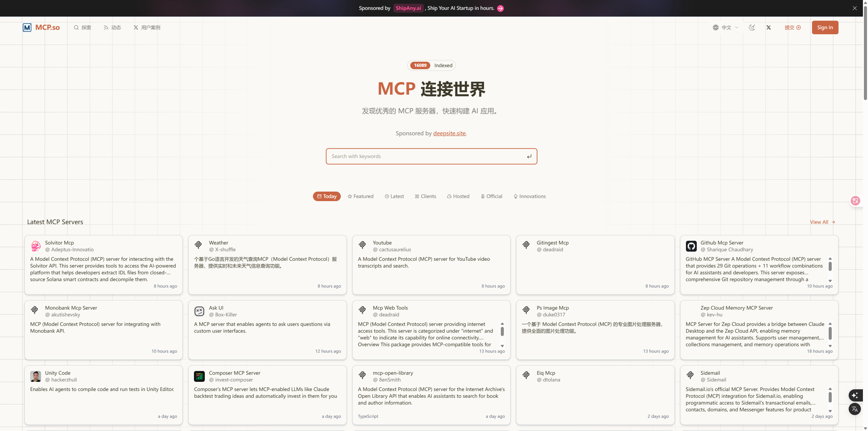Screen dimensions: 868x431
Task: Toggle dark mode moon icon
Action: (x=752, y=27)
